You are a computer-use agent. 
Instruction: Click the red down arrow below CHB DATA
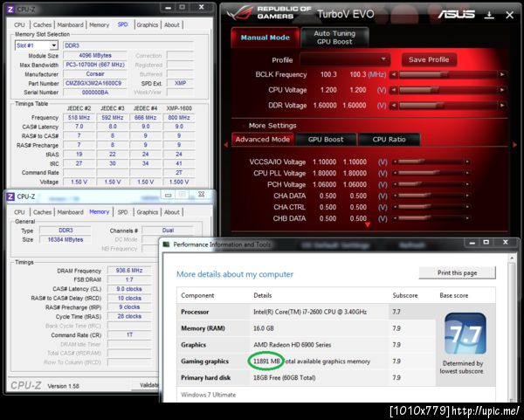[x=368, y=225]
